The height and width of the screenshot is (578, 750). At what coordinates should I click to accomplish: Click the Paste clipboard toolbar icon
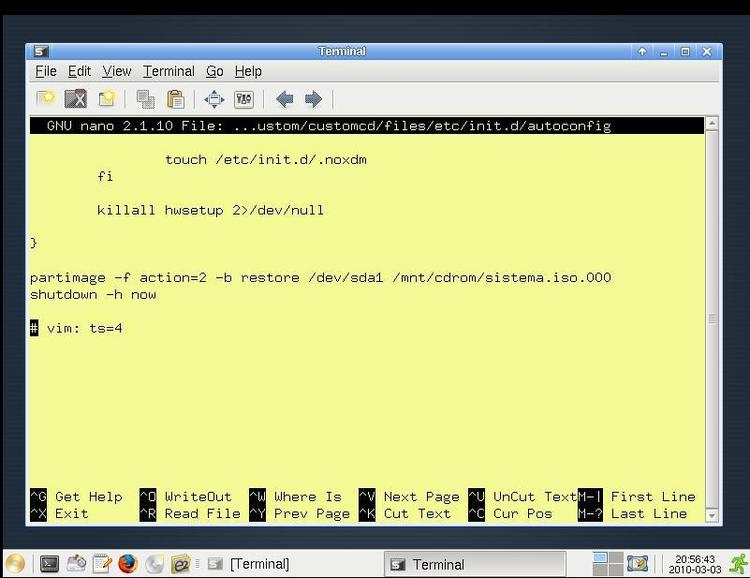click(176, 99)
